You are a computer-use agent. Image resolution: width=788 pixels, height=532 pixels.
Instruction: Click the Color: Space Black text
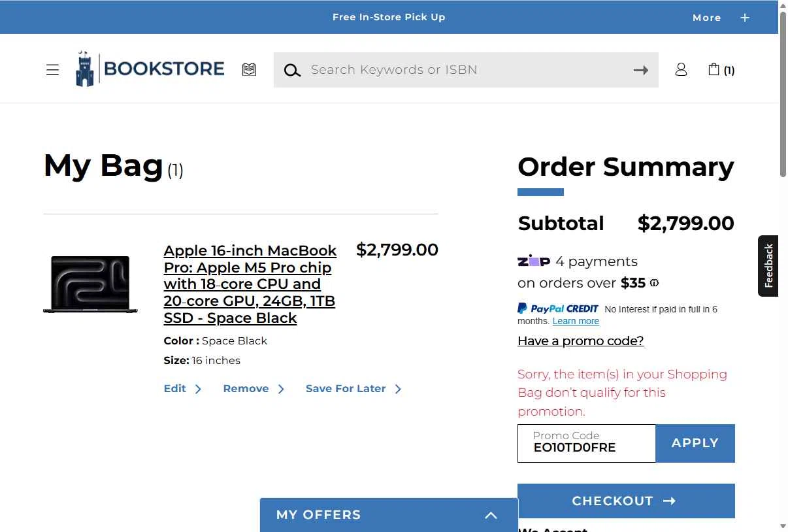[215, 341]
